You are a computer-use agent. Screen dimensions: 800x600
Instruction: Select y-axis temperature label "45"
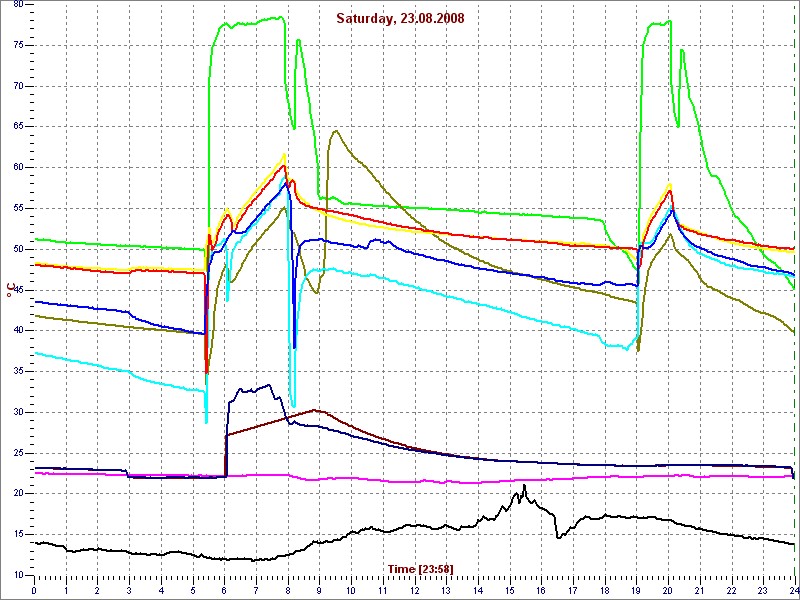(x=18, y=290)
